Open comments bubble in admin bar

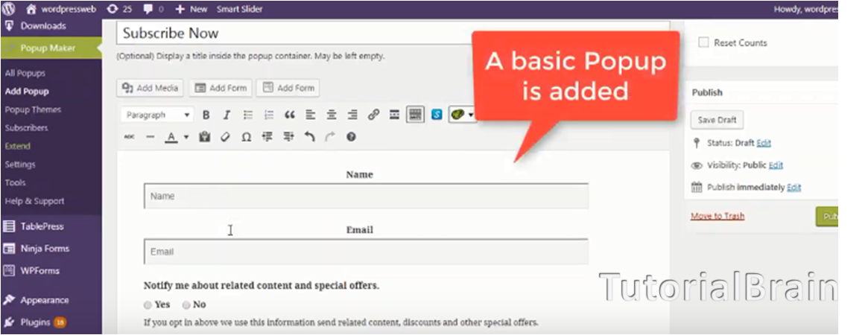153,9
